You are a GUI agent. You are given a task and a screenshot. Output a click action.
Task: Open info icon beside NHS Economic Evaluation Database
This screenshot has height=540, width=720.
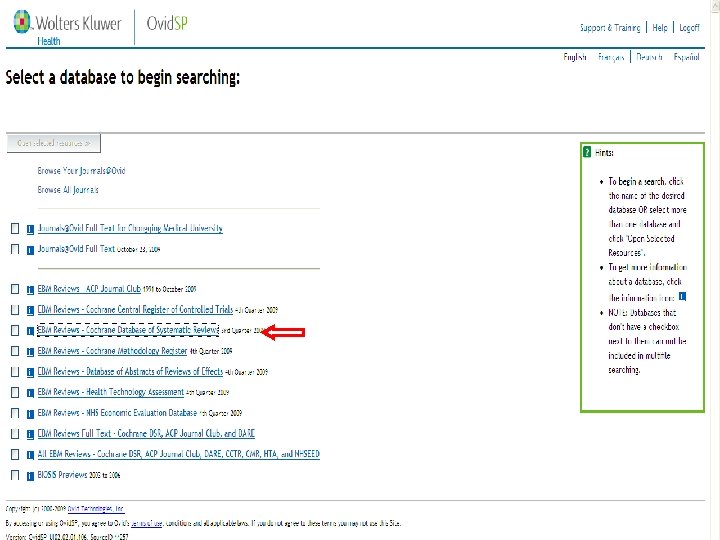[30, 414]
